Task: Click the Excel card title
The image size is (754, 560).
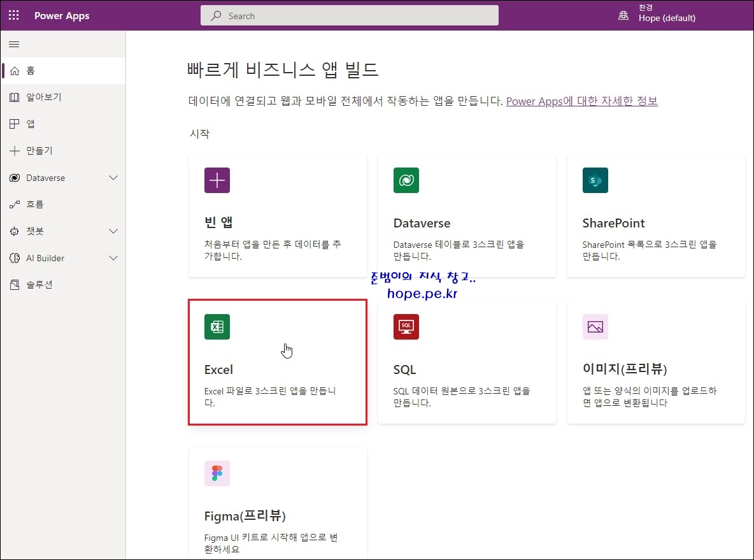Action: tap(218, 370)
